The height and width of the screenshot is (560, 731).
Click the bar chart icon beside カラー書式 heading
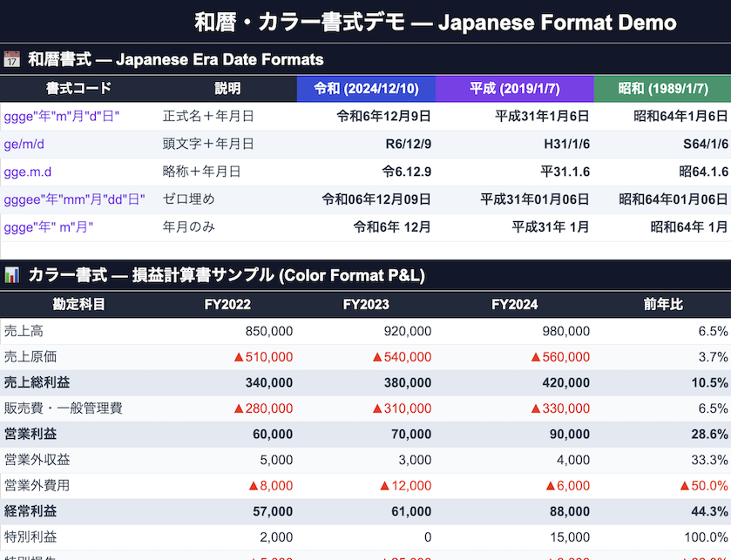[14, 274]
